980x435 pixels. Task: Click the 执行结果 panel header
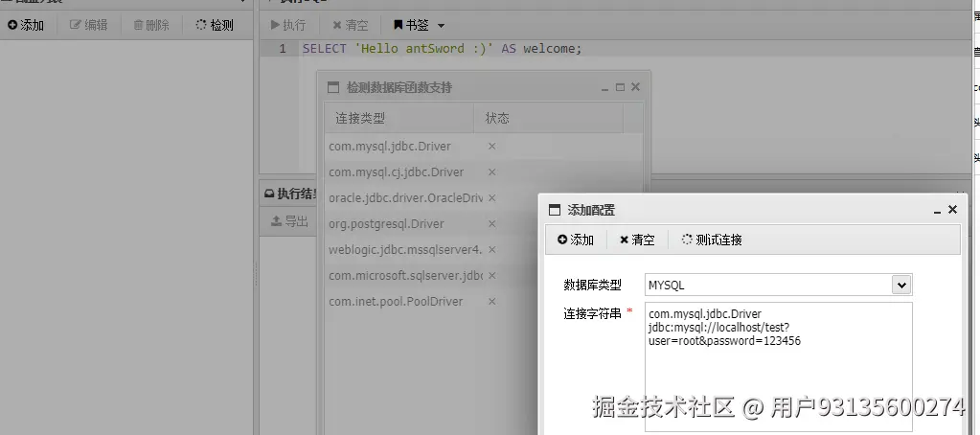click(x=288, y=194)
